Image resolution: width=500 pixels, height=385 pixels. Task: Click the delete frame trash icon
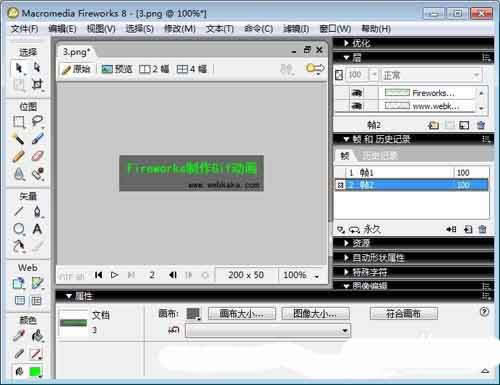[x=482, y=229]
